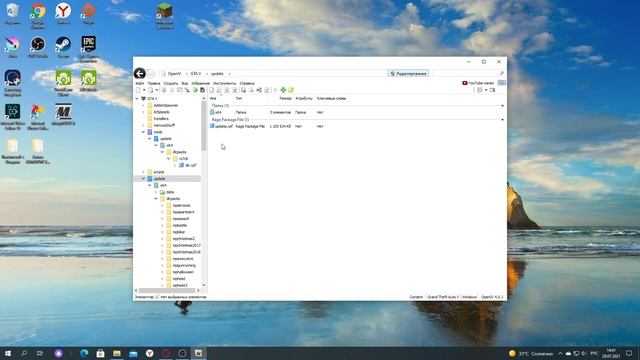Open the YouTube канал link
Viewport: 640px width, 360px height.
[478, 83]
